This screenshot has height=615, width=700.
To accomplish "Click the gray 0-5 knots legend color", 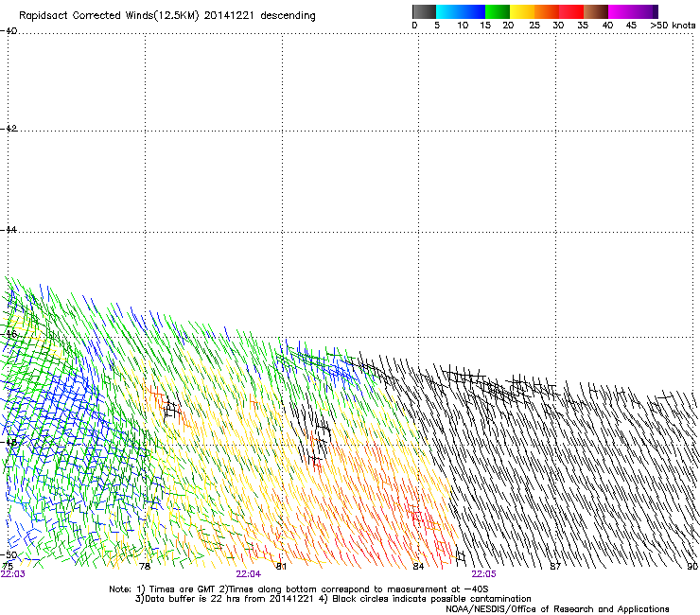I will coord(424,11).
